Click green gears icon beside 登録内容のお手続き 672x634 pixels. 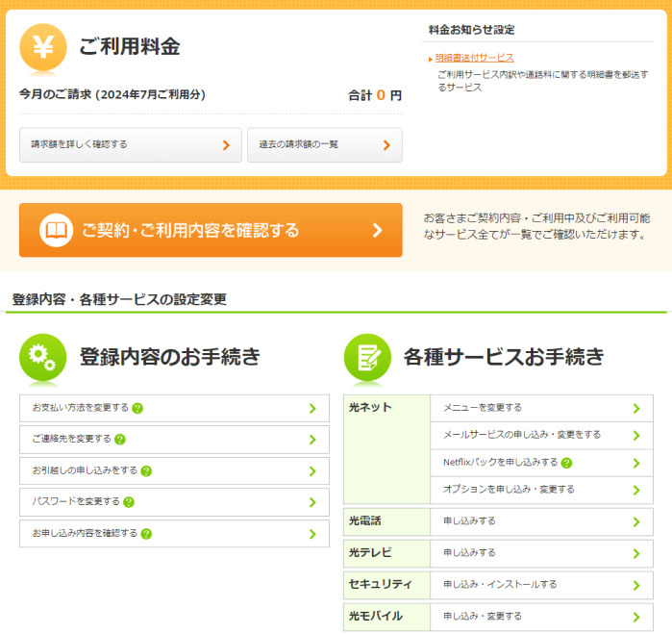43,357
